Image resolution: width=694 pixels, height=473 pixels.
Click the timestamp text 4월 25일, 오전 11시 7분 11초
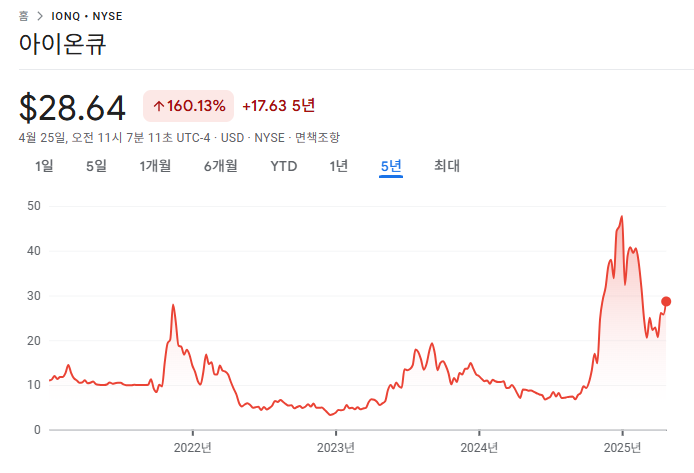tap(95, 138)
